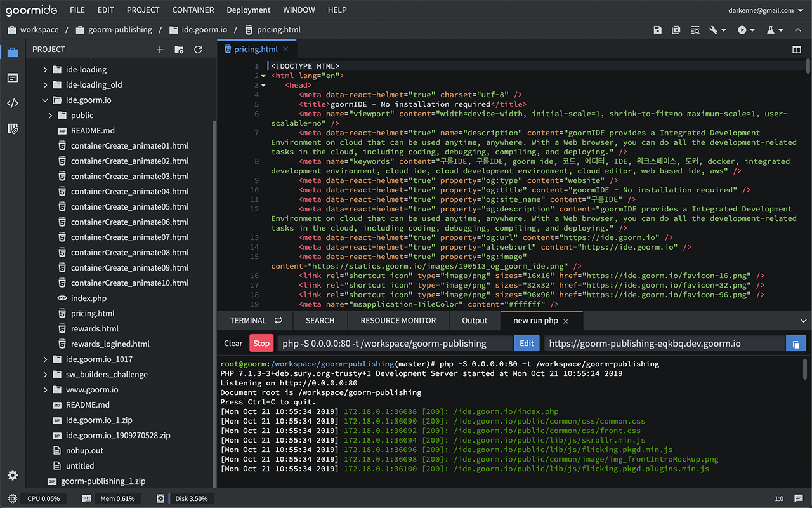Collapse the terminal panel with the right chevron

804,321
